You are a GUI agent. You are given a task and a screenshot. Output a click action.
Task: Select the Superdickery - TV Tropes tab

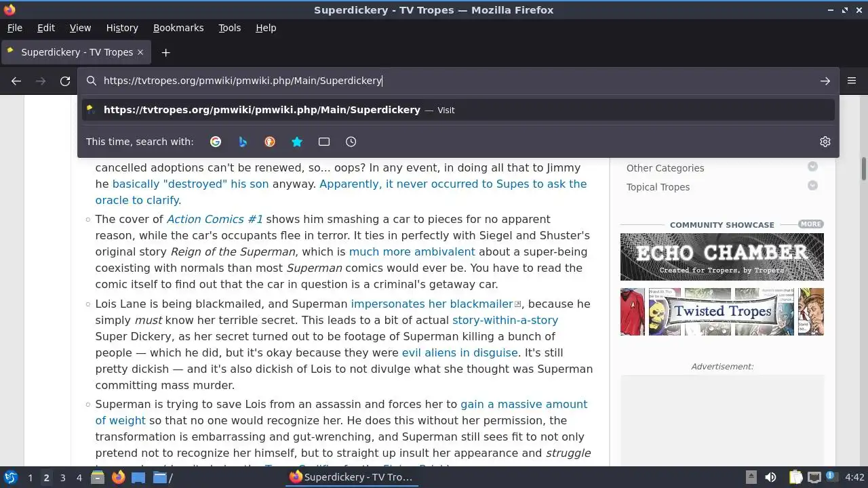pos(76,52)
